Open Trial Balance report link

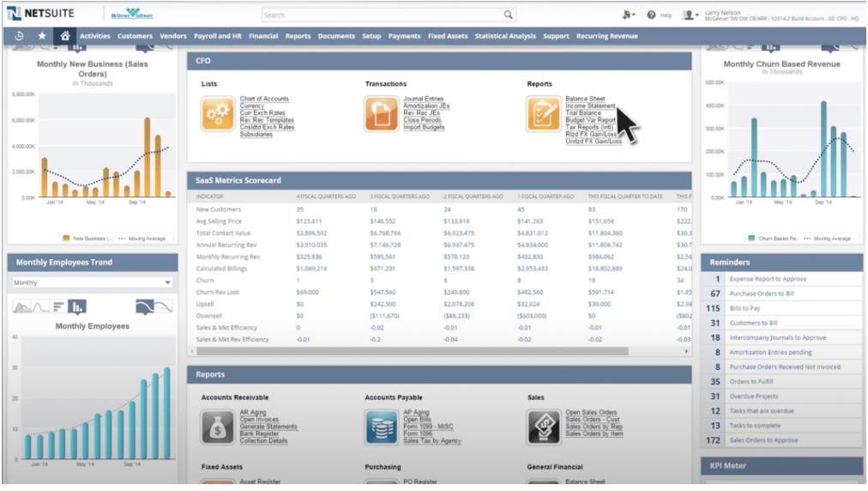[583, 113]
